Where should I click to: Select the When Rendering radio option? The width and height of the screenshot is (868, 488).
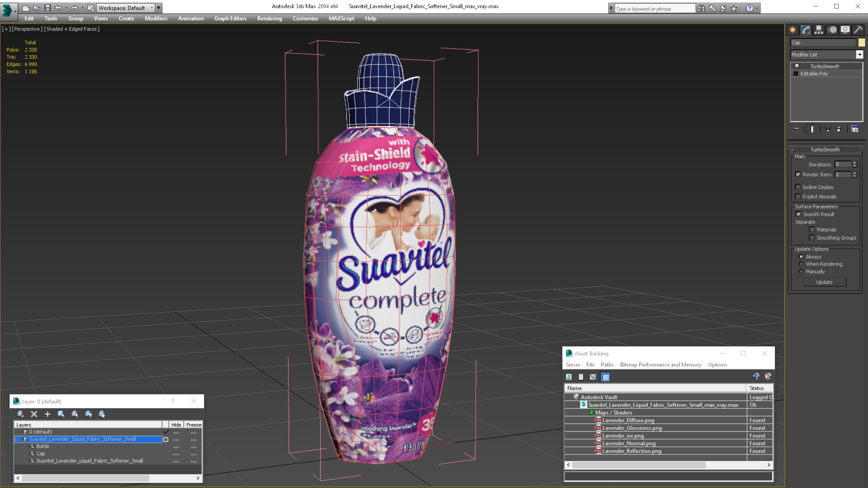tap(801, 264)
